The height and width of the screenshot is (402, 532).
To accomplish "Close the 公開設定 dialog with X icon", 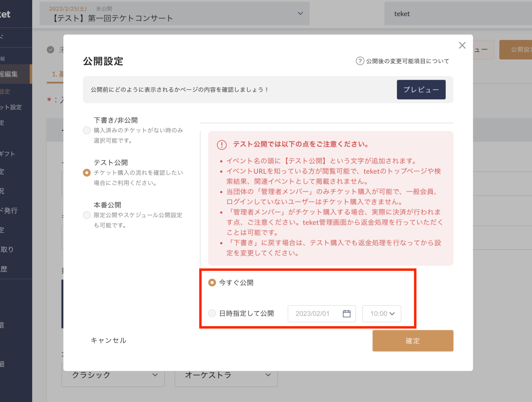I will click(462, 45).
